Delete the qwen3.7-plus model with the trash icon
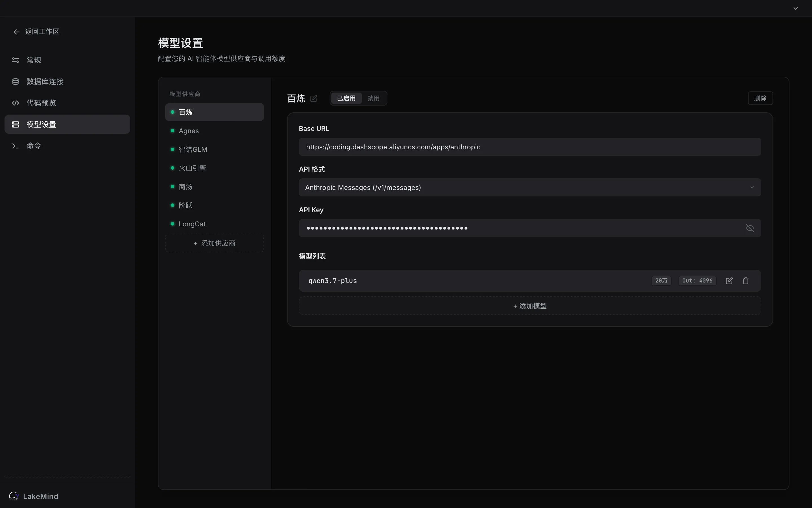Screen dimensions: 812x508 tap(745, 281)
